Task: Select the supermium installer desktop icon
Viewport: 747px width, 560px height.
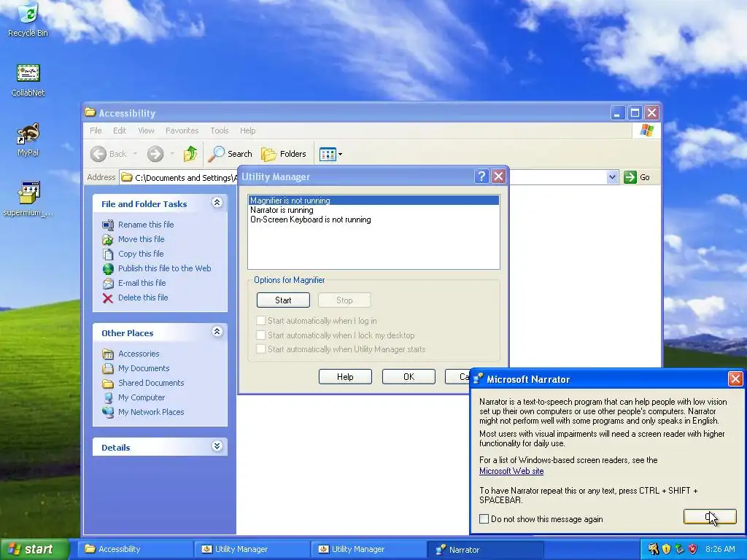Action: tap(28, 199)
